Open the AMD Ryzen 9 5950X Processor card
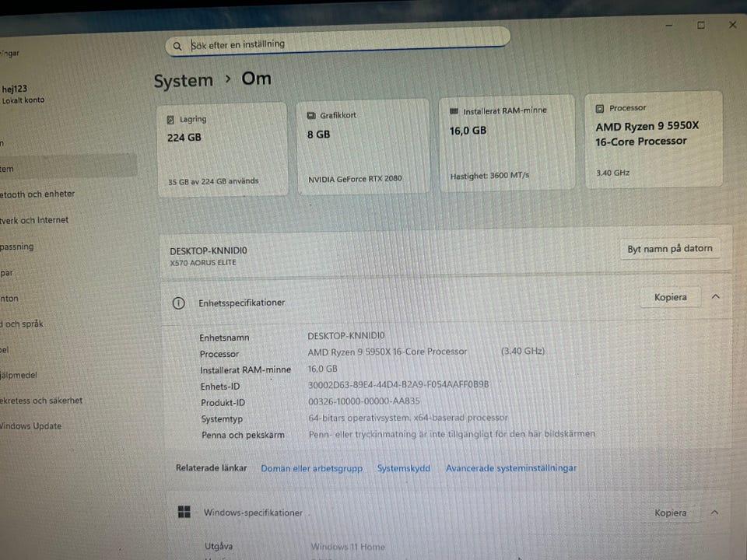 click(653, 139)
